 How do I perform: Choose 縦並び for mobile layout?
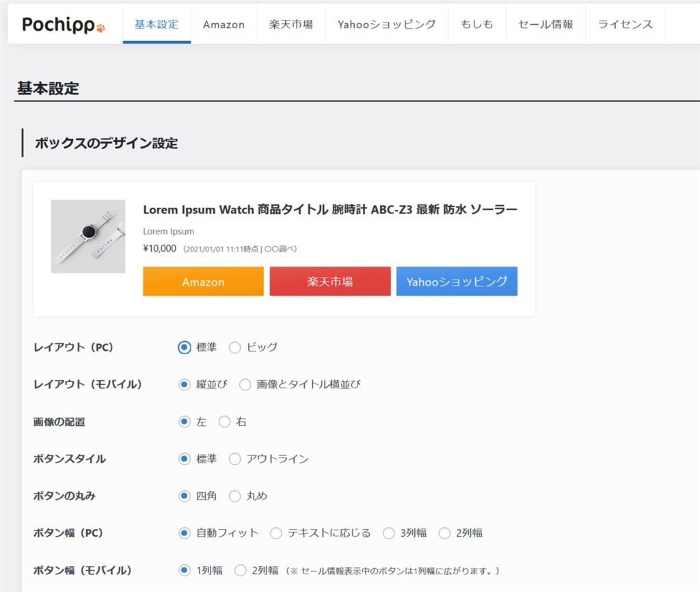[185, 384]
